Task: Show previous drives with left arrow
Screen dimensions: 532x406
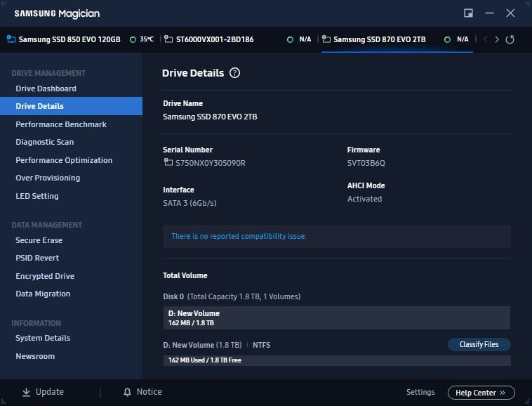Action: (486, 39)
